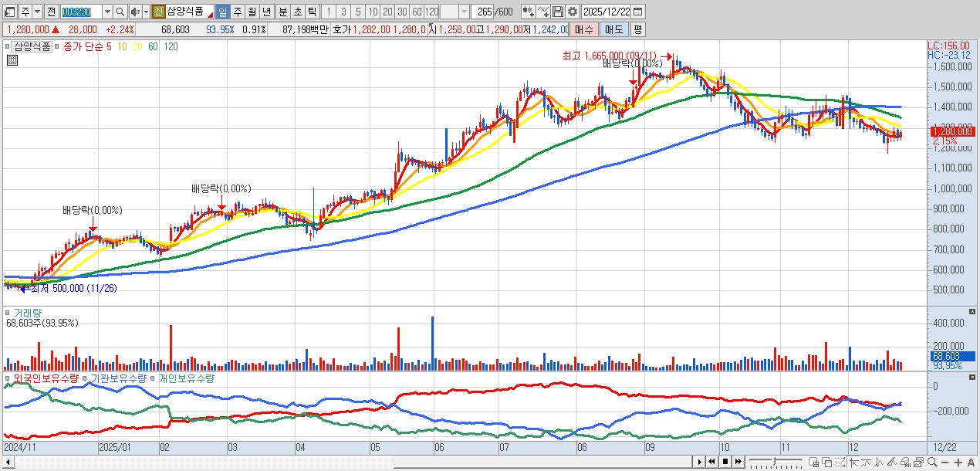Open the add candlestick indicator icon
Image resolution: width=980 pixels, height=471 pixels.
click(x=529, y=12)
